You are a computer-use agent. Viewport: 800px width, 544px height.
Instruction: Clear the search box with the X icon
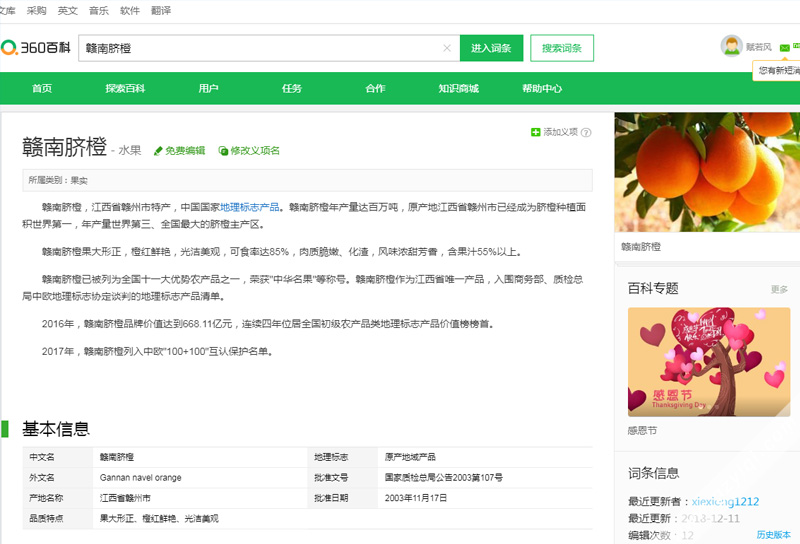click(447, 48)
